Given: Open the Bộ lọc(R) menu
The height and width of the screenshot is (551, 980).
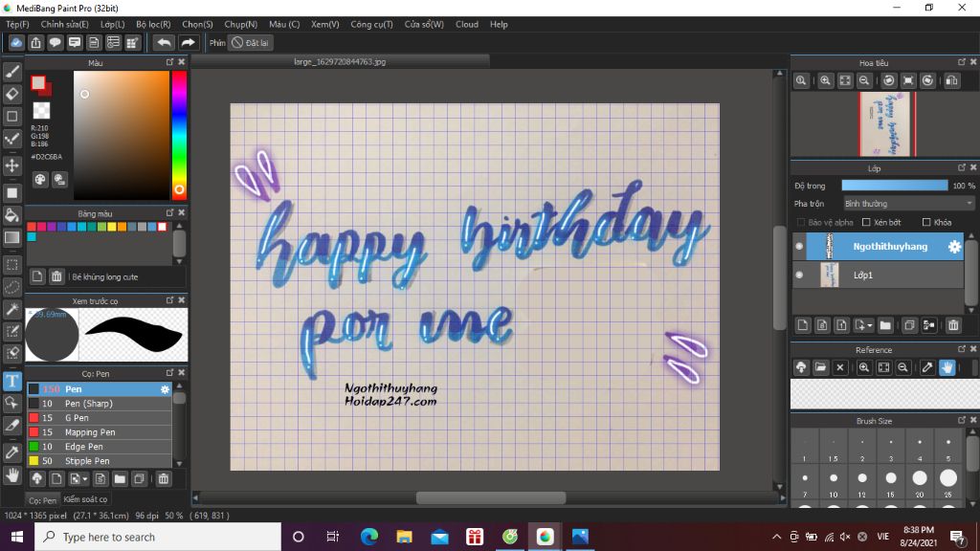Looking at the screenshot, I should tap(153, 24).
